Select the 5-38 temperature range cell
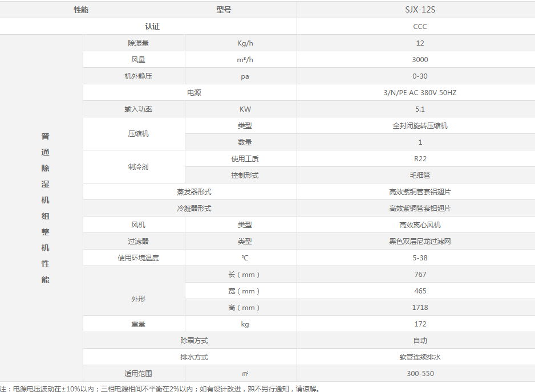This screenshot has width=535, height=392. [x=420, y=258]
